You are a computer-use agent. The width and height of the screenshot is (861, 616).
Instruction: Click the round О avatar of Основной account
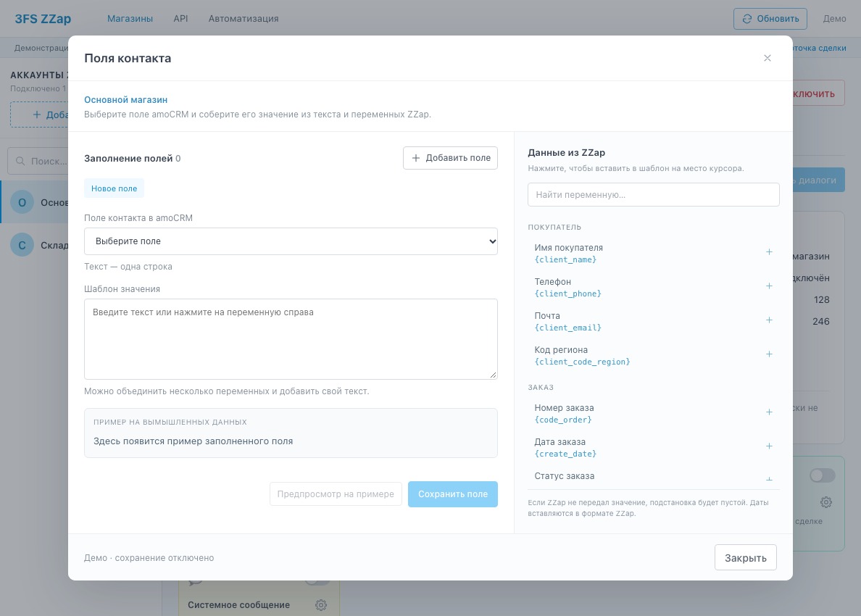coord(22,203)
